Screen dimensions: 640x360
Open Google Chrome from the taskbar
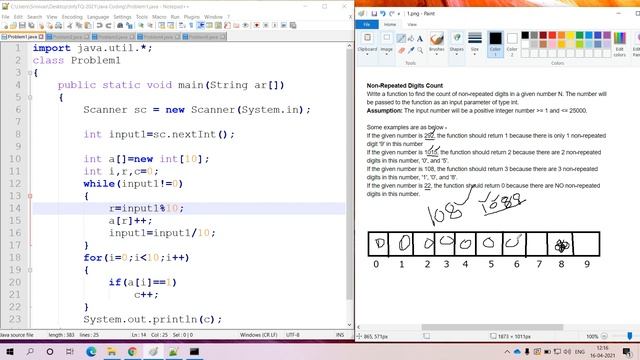[132, 351]
